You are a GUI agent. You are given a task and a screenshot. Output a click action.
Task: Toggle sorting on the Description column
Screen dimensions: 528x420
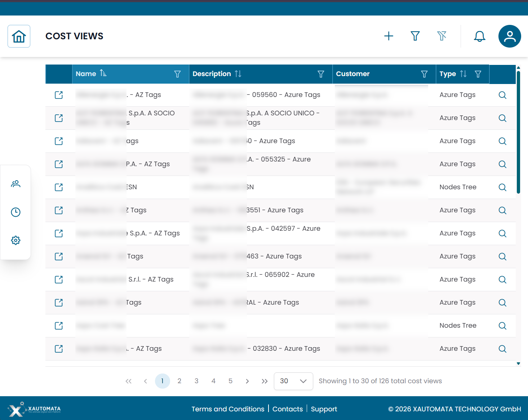(x=238, y=74)
